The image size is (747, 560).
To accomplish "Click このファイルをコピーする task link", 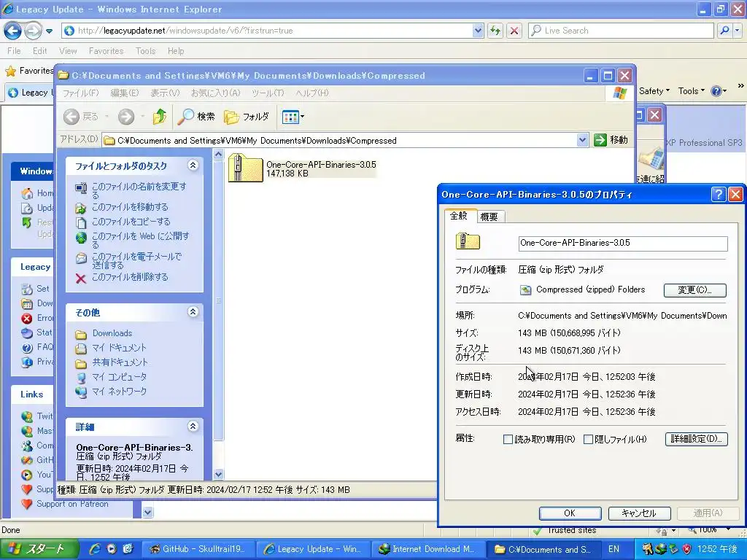I will (x=131, y=222).
